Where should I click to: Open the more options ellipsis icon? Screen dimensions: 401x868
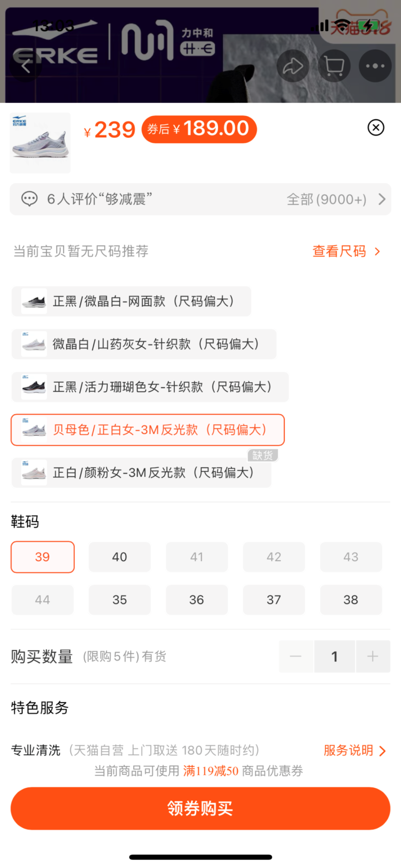point(375,66)
